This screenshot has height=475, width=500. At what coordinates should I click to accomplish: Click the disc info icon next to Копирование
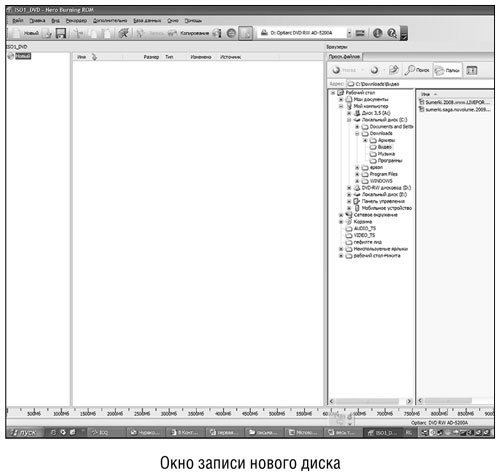(x=217, y=33)
